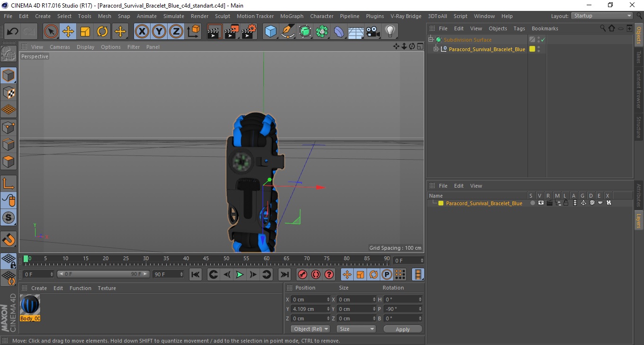Click the Position Y input field

point(310,309)
